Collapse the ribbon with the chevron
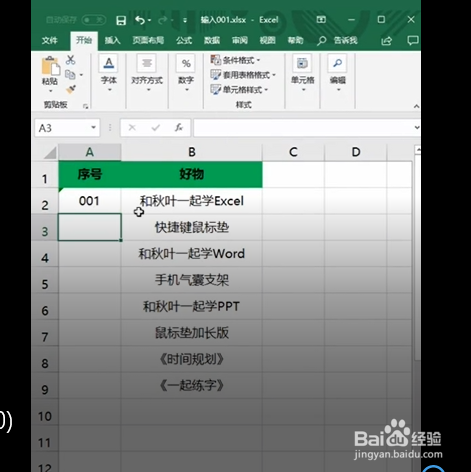The width and height of the screenshot is (471, 472). [416, 106]
